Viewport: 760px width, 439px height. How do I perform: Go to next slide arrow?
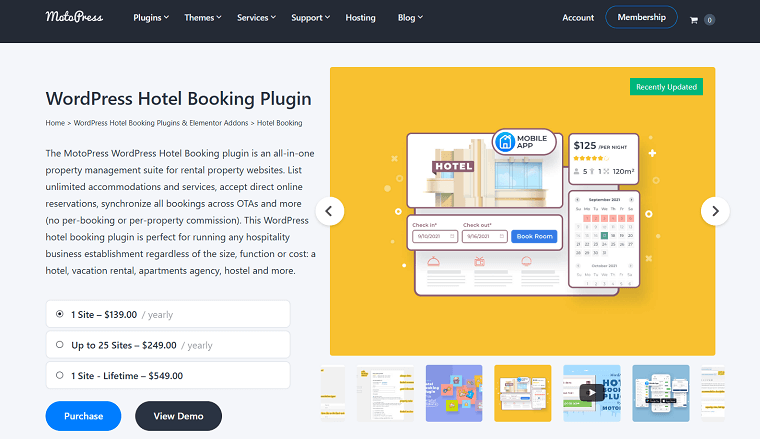click(x=715, y=211)
